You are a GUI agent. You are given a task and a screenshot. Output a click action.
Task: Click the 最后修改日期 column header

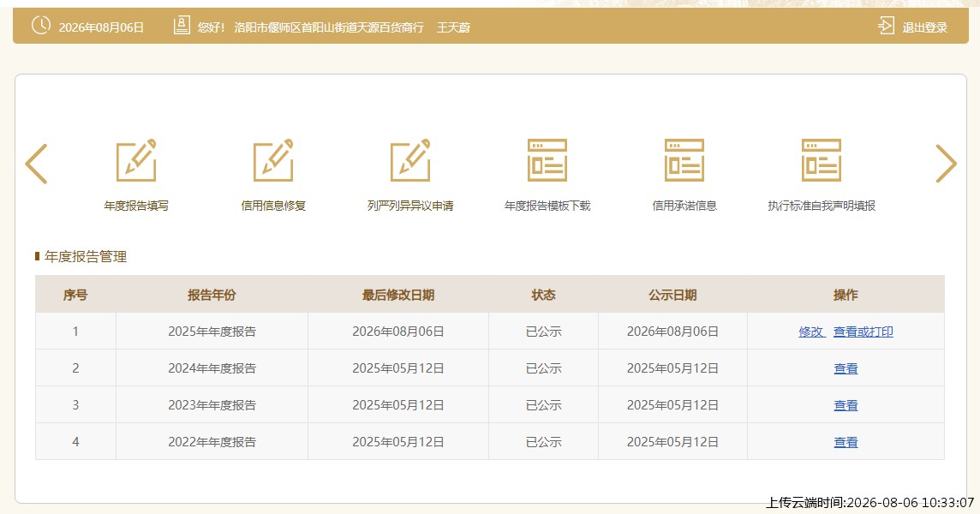(x=398, y=295)
